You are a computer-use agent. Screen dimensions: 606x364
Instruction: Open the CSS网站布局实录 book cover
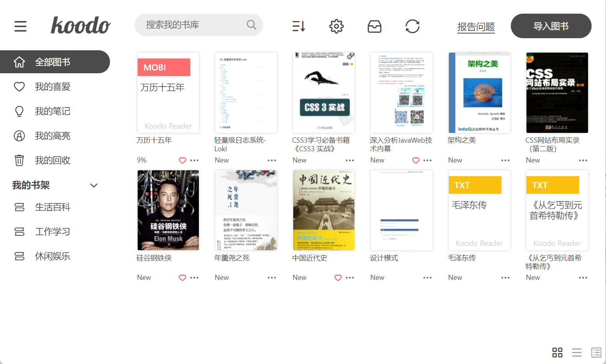557,93
